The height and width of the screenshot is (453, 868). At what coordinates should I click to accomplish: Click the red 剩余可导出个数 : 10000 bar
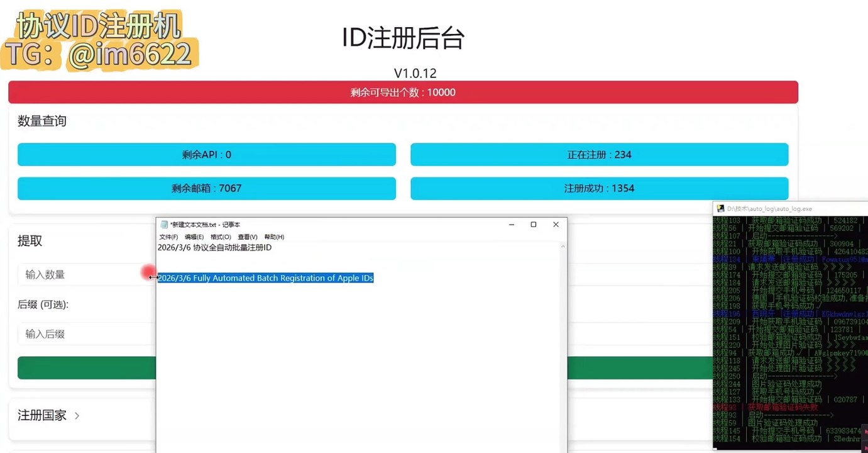[x=403, y=92]
